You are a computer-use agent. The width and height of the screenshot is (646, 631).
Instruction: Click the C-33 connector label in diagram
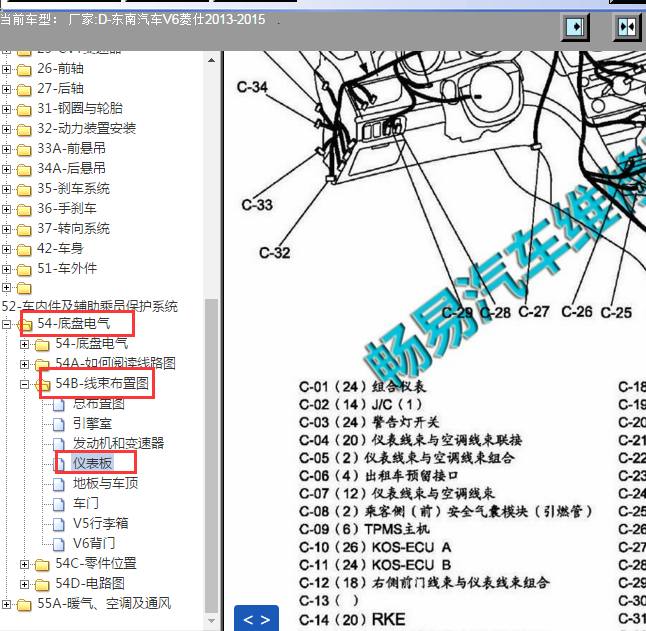pyautogui.click(x=257, y=205)
